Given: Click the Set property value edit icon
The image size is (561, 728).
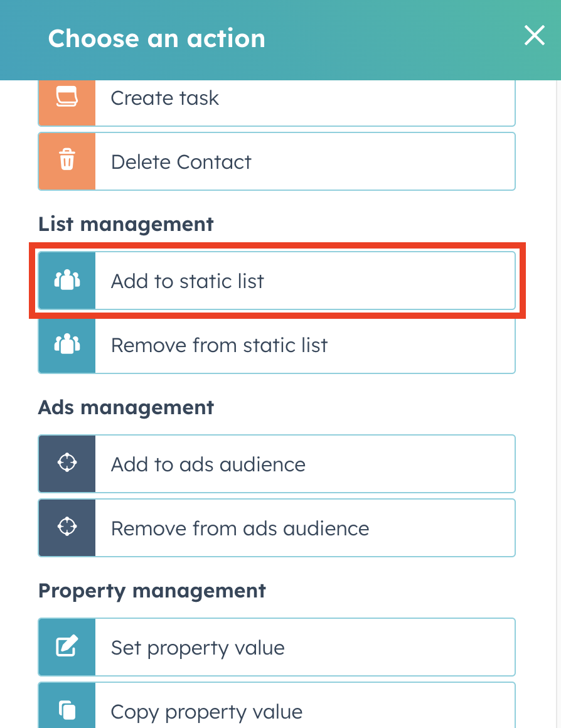Looking at the screenshot, I should click(x=67, y=646).
